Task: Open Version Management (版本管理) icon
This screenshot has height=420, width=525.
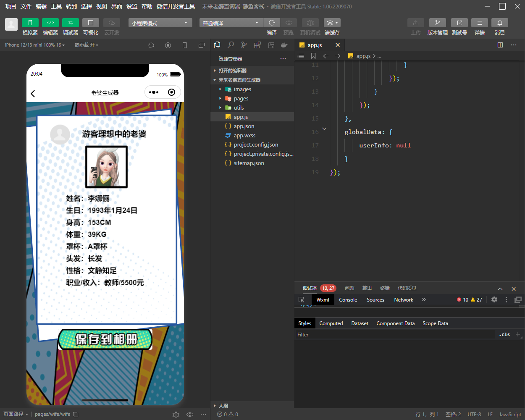Action: coord(437,23)
